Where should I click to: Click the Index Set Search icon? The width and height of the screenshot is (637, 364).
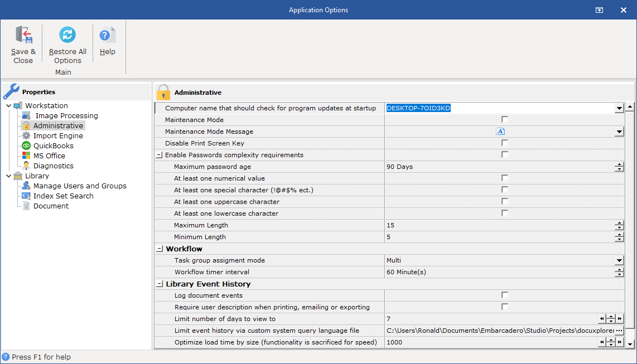[x=26, y=196]
